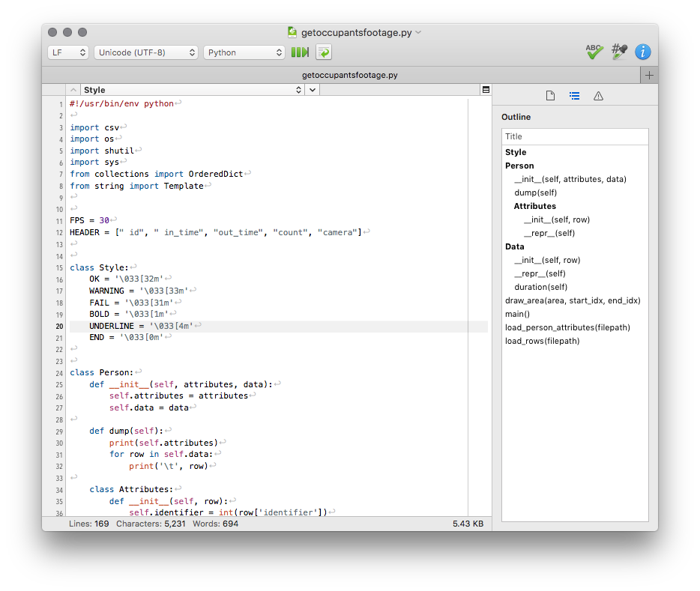Click the '5.43 KB' file size status
Image resolution: width=700 pixels, height=591 pixels.
(468, 524)
